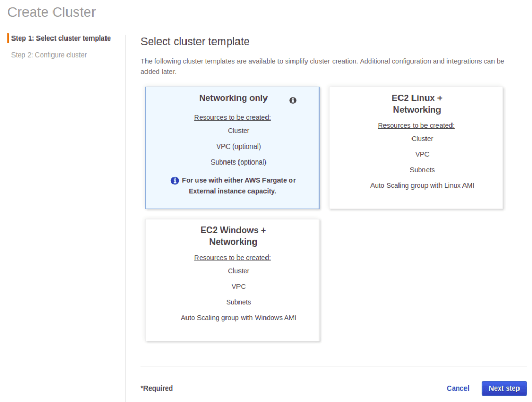Click Resources to be created under EC2 Linux
The width and height of the screenshot is (532, 402).
[x=416, y=126]
